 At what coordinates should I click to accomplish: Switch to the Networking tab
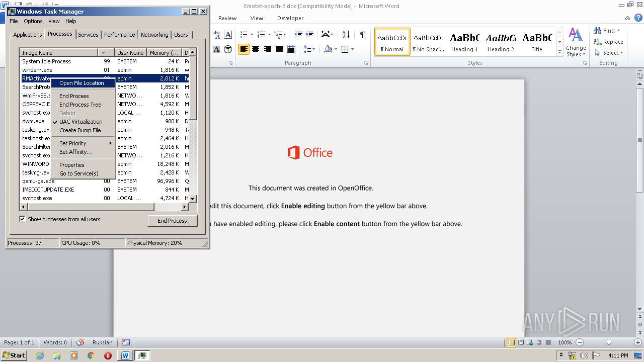tap(154, 35)
